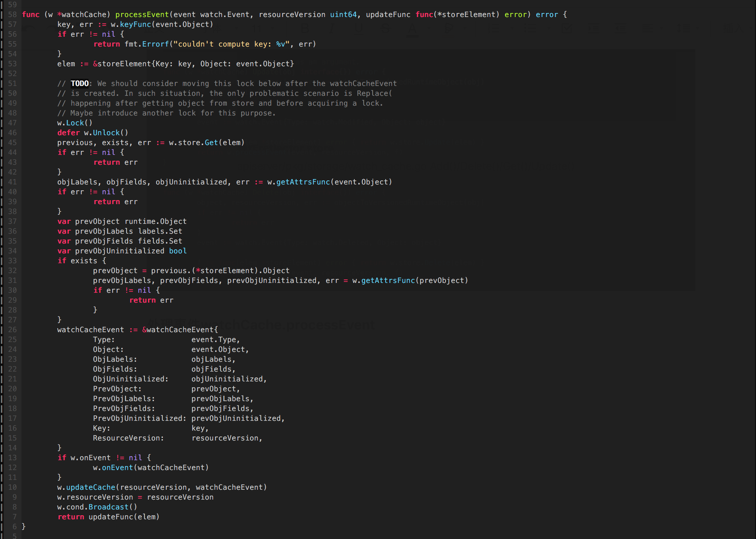Click line number 47 in gutter
756x539 pixels.
coord(12,123)
